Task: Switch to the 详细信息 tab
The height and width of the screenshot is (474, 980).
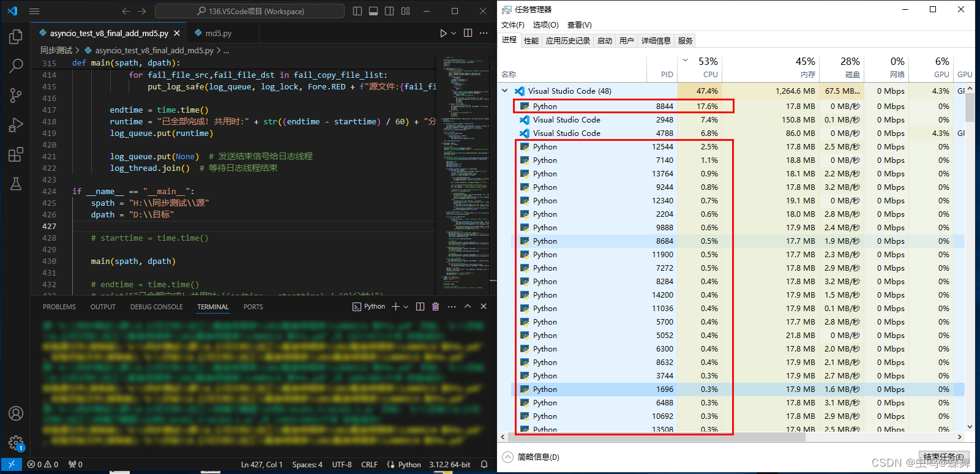Action: [x=656, y=40]
